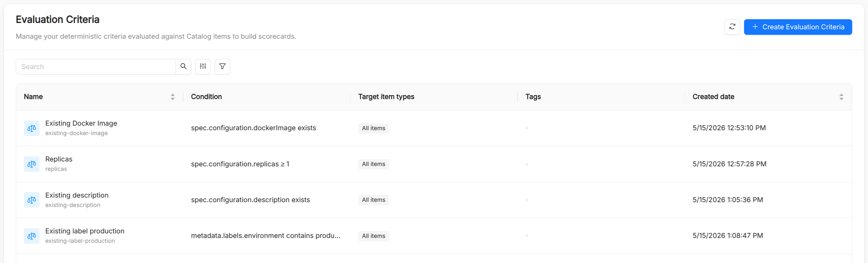
Task: Click Create Evaluation Criteria button
Action: click(797, 27)
